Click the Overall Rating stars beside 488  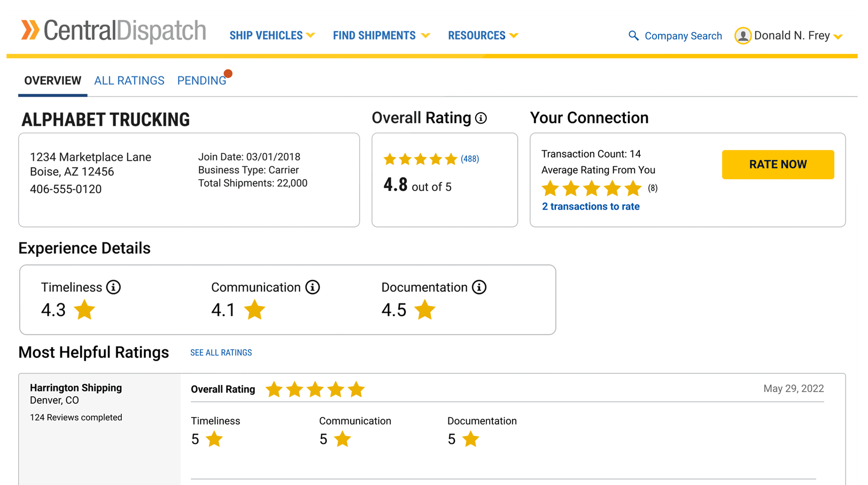pos(420,159)
